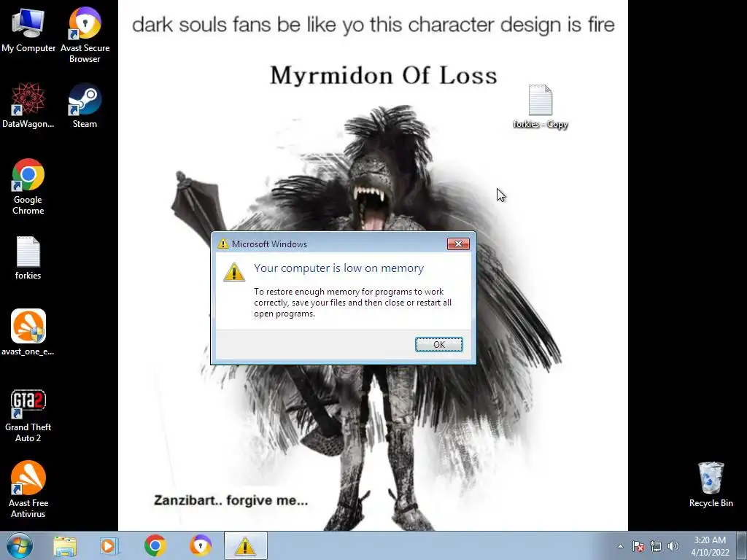Close the Microsoft Windows warning dialog

tap(458, 244)
